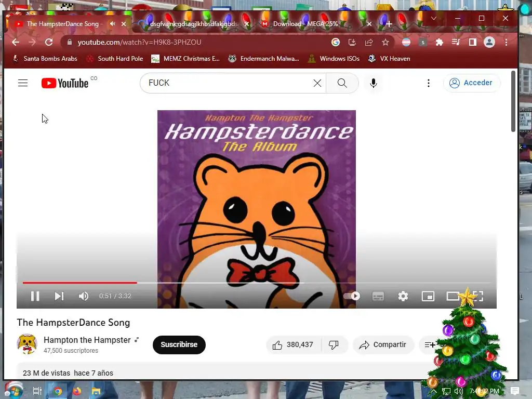
Task: Like the video with 380,437 likes
Action: point(293,345)
